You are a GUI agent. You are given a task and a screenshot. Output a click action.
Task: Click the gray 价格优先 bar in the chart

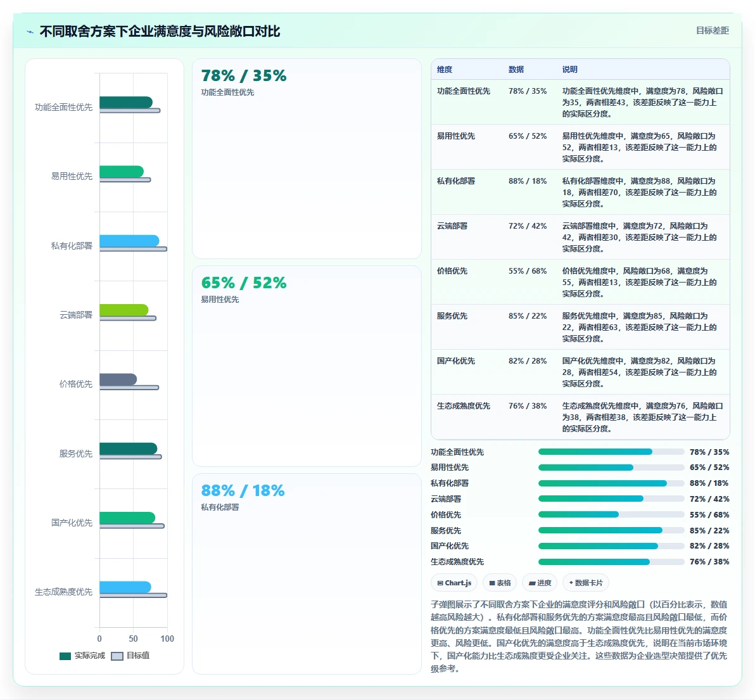pyautogui.click(x=118, y=379)
